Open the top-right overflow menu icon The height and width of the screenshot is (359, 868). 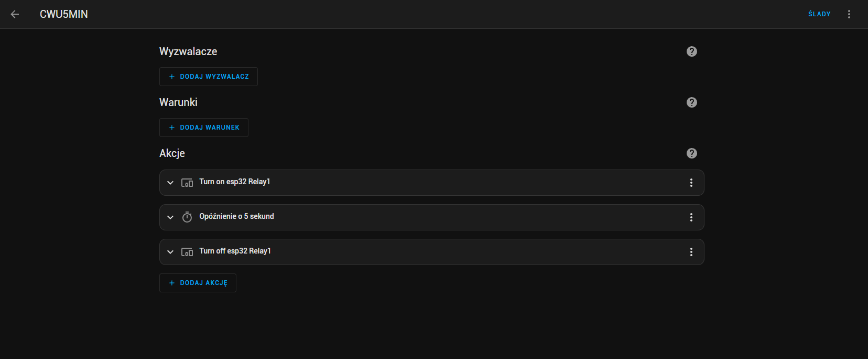(x=849, y=14)
